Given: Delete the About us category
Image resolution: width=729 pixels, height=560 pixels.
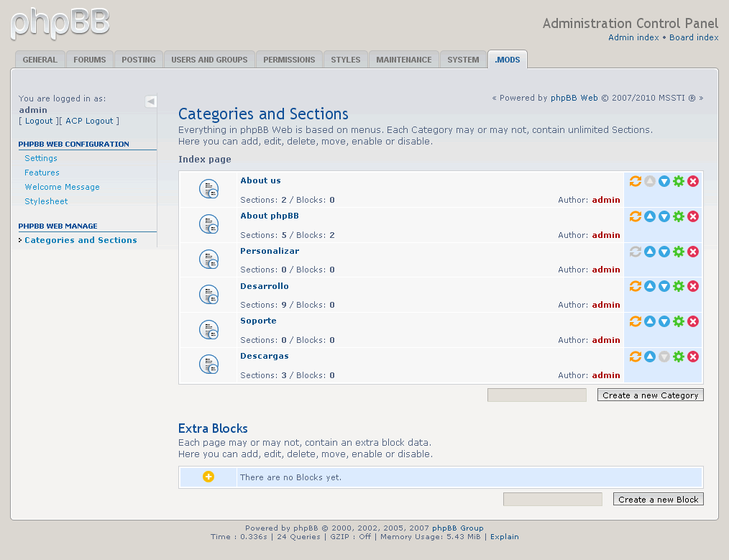Looking at the screenshot, I should coord(693,181).
